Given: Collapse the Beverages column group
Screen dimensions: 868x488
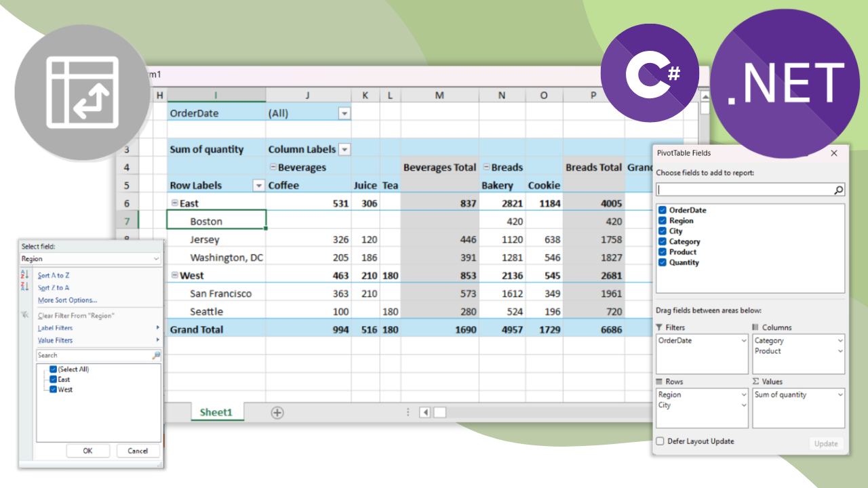Looking at the screenshot, I should 273,167.
